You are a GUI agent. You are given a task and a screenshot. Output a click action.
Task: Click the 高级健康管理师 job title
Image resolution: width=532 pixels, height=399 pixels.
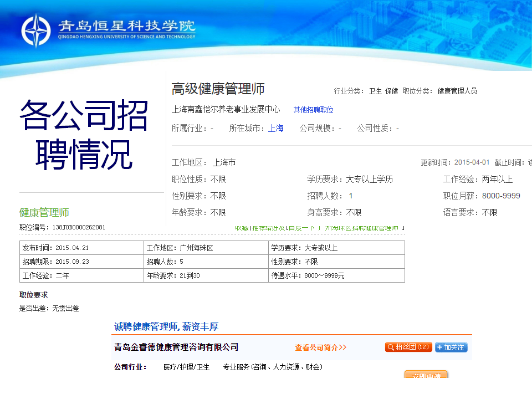coord(218,89)
